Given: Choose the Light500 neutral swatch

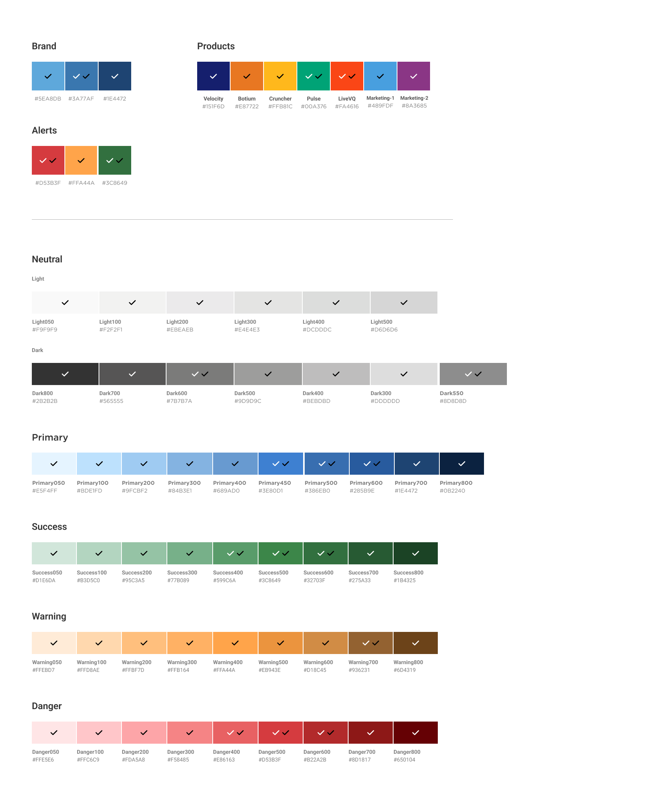Looking at the screenshot, I should [404, 302].
